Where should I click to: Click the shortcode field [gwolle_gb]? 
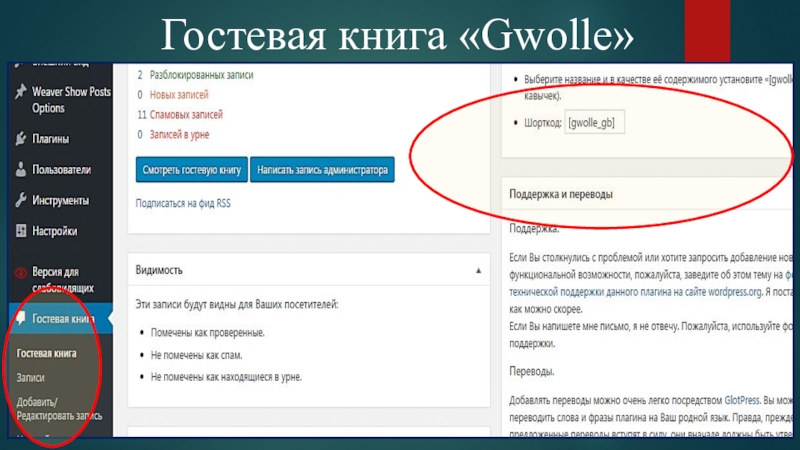pos(594,122)
